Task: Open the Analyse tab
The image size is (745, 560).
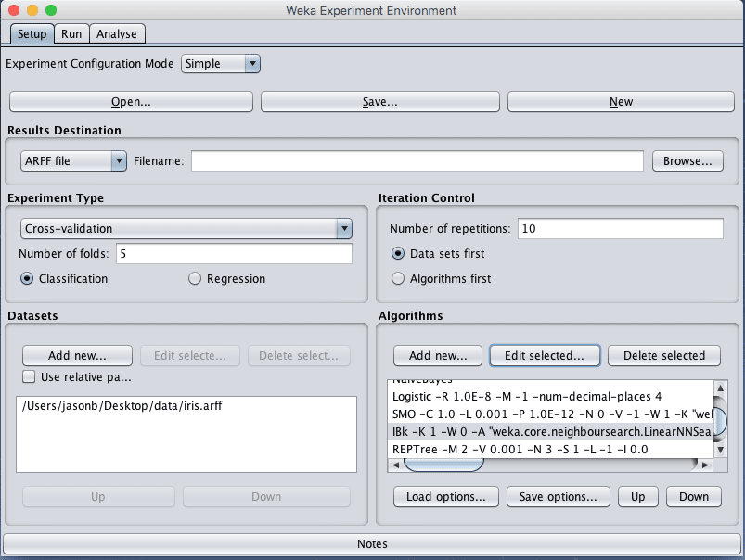Action: click(x=116, y=34)
